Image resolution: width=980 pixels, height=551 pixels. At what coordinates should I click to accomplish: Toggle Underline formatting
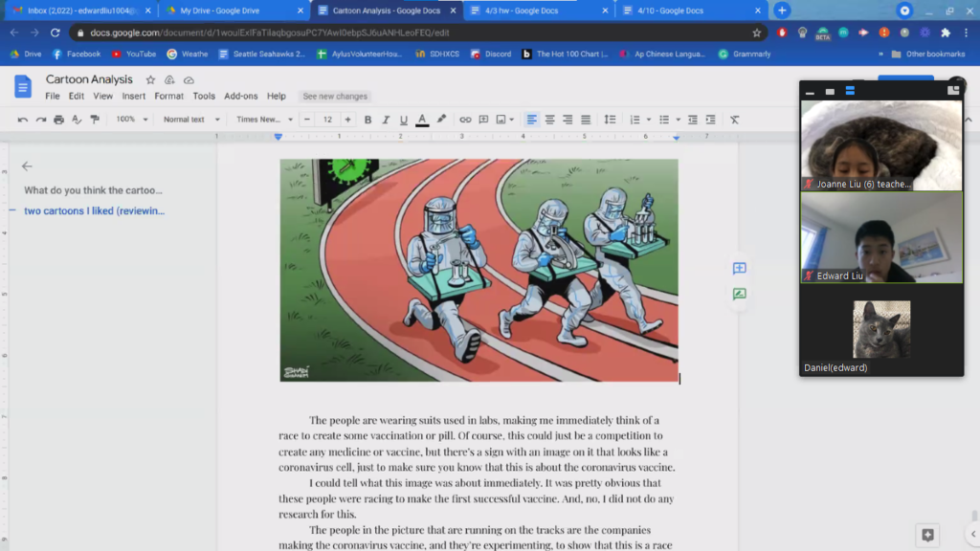click(x=404, y=120)
